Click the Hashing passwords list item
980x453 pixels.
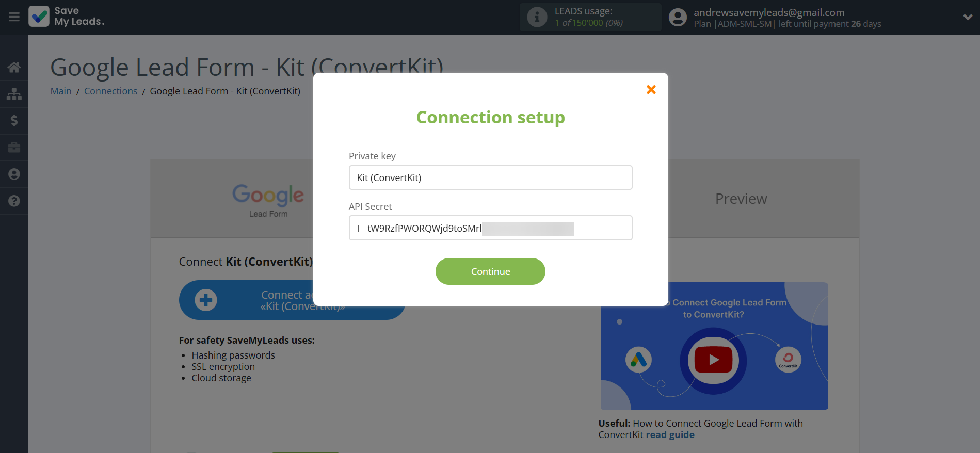click(233, 355)
